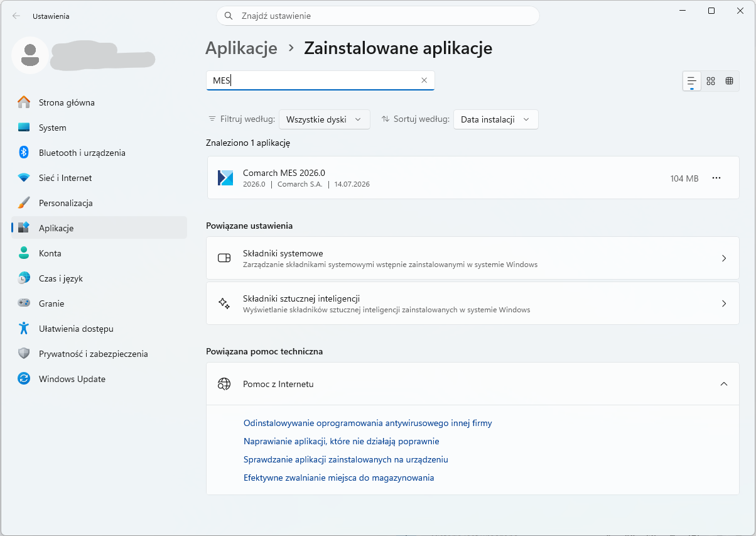Clear the MES search with X
The width and height of the screenshot is (756, 536).
point(424,80)
